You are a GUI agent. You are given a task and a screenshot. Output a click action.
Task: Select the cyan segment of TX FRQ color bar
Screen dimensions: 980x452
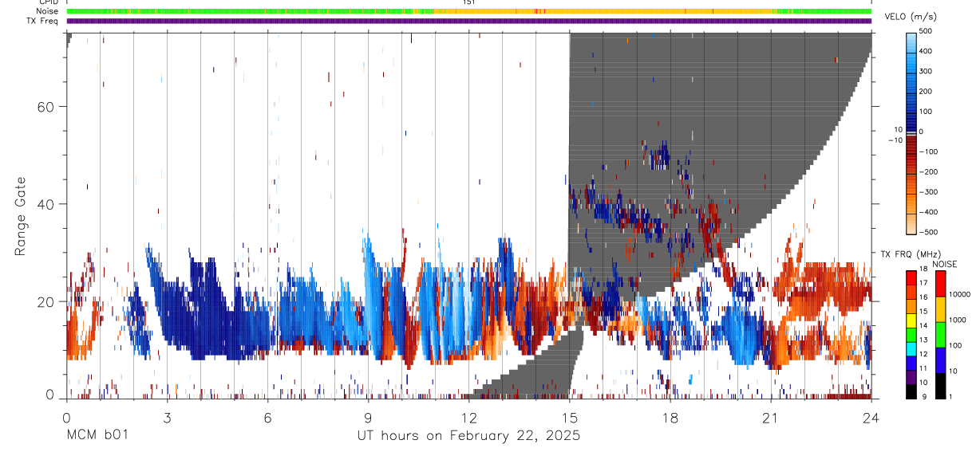click(x=911, y=348)
